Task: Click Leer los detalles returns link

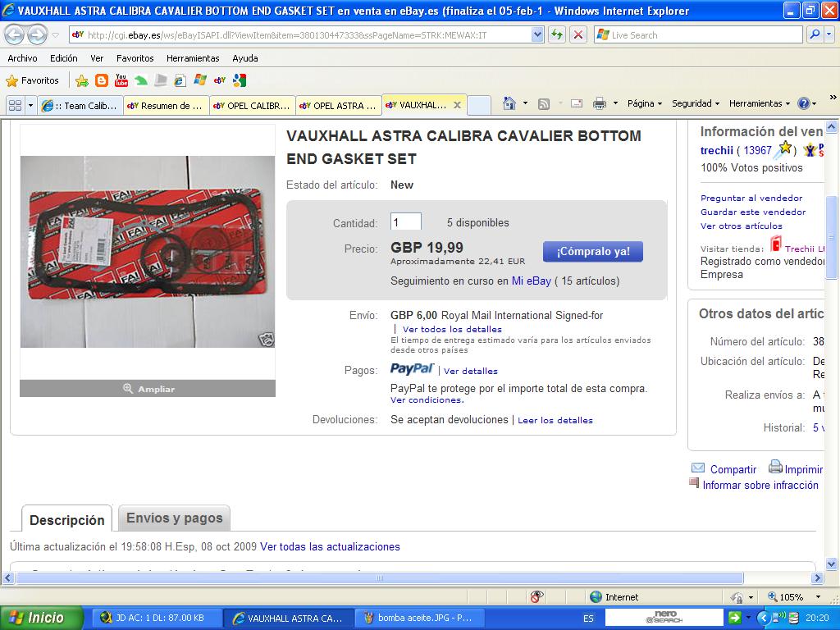Action: tap(555, 421)
